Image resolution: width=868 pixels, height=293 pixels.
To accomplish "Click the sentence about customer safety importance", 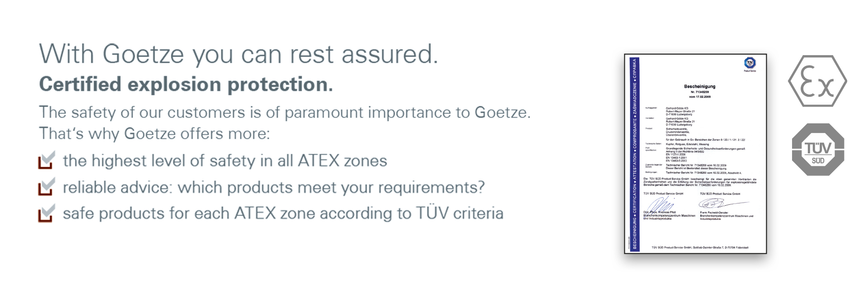I will (x=285, y=112).
